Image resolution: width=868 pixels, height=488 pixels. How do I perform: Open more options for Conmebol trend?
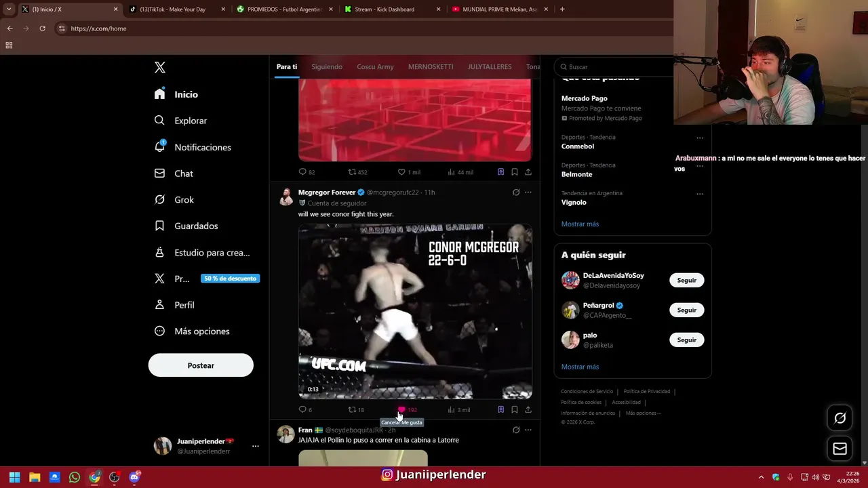700,138
